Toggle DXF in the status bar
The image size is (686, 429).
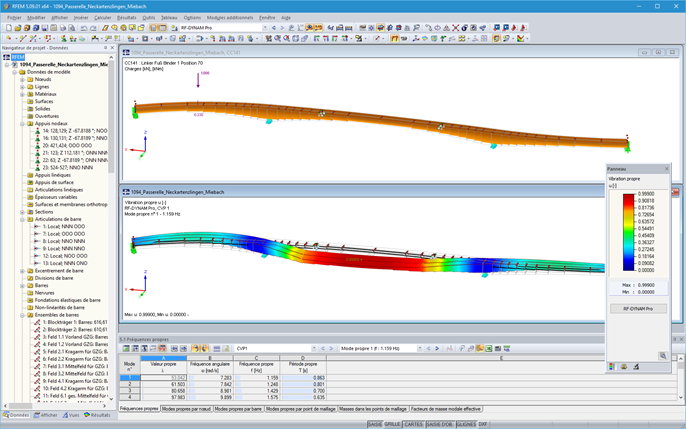(483, 424)
